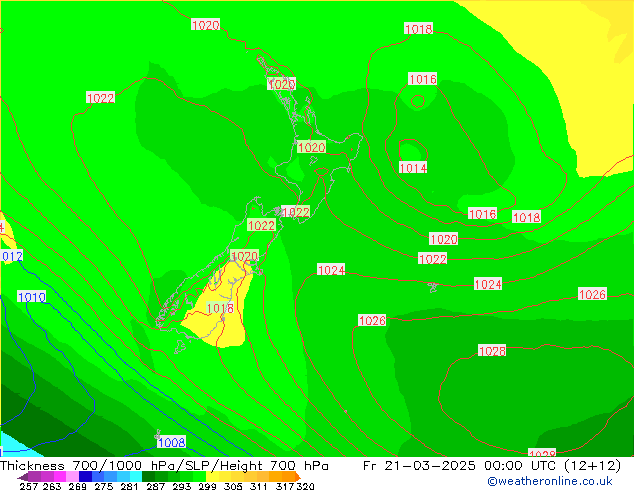Click the 320 legend end value
The height and width of the screenshot is (490, 634).
[x=306, y=486]
